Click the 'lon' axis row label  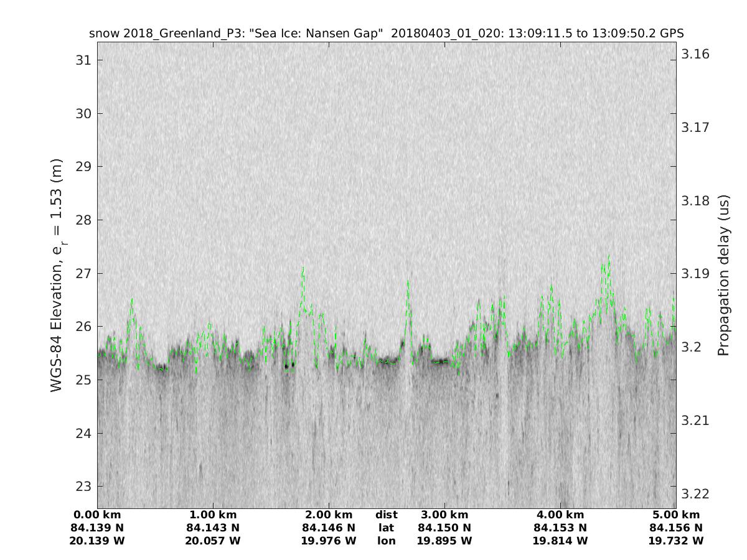(386, 541)
